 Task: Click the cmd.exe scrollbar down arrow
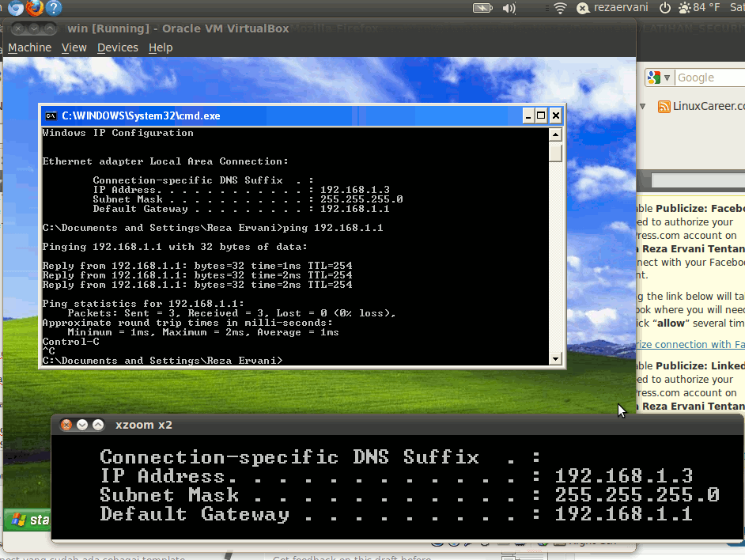click(x=555, y=359)
